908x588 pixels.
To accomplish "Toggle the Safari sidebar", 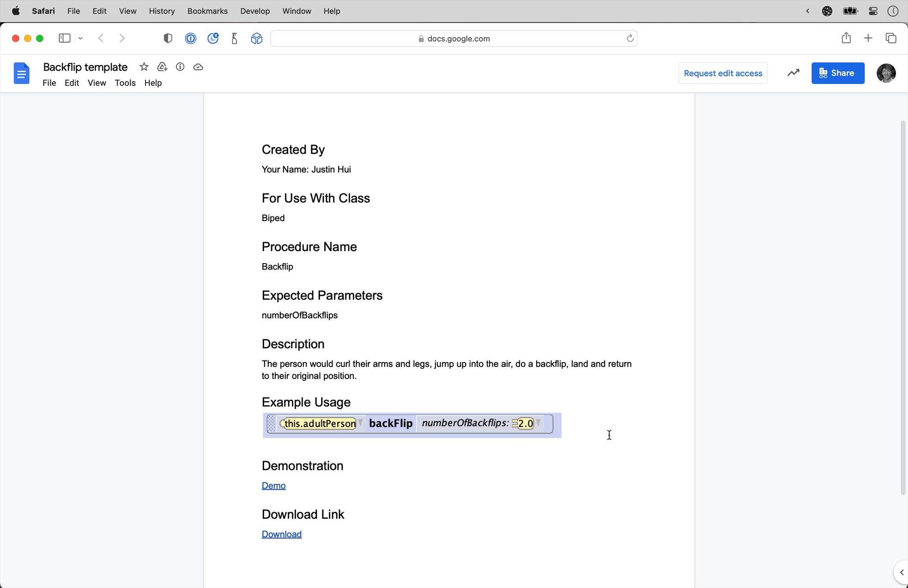I will tap(64, 38).
